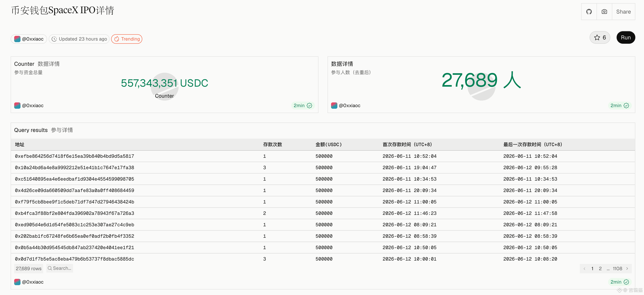
Task: Click the 27,689 人 participant count
Action: click(481, 80)
